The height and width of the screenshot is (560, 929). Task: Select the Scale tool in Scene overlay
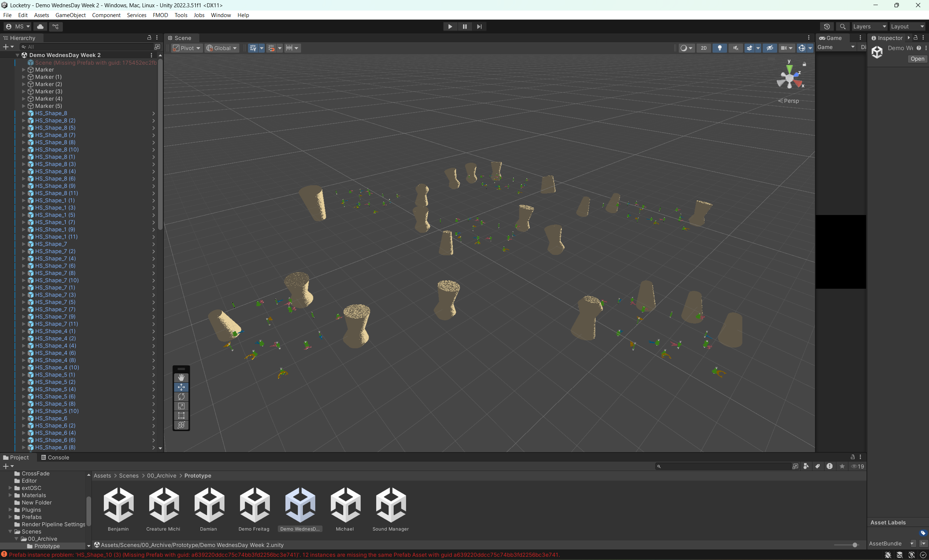(181, 406)
